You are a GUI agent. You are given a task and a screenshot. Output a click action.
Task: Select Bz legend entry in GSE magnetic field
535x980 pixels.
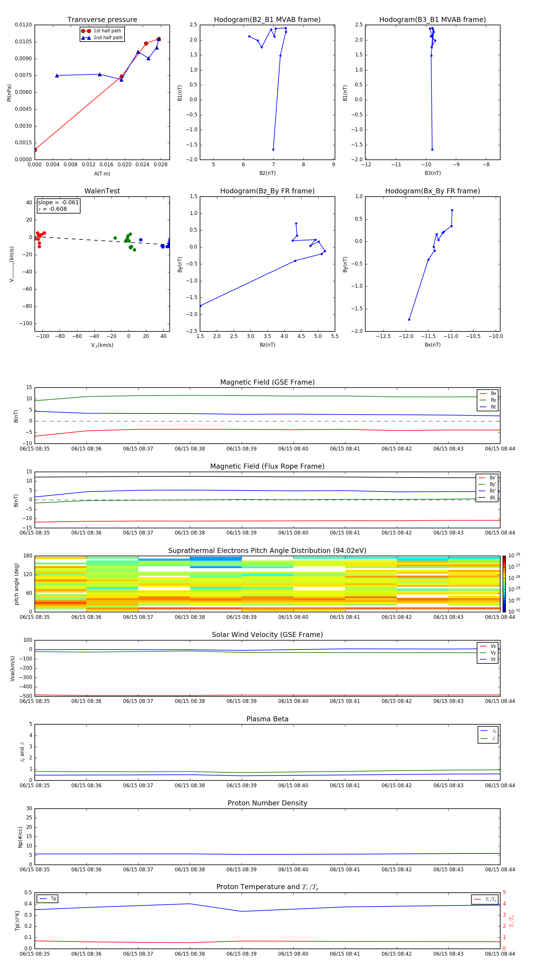488,407
